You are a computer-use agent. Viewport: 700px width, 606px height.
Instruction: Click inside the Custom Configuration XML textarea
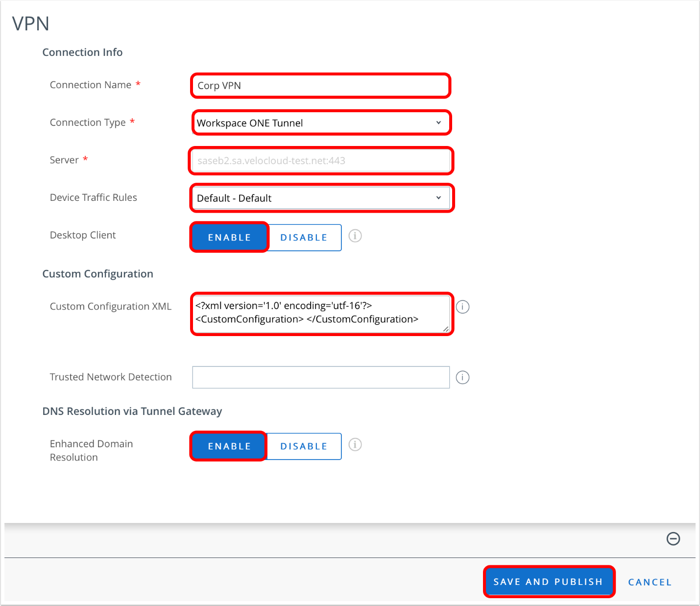coord(320,314)
